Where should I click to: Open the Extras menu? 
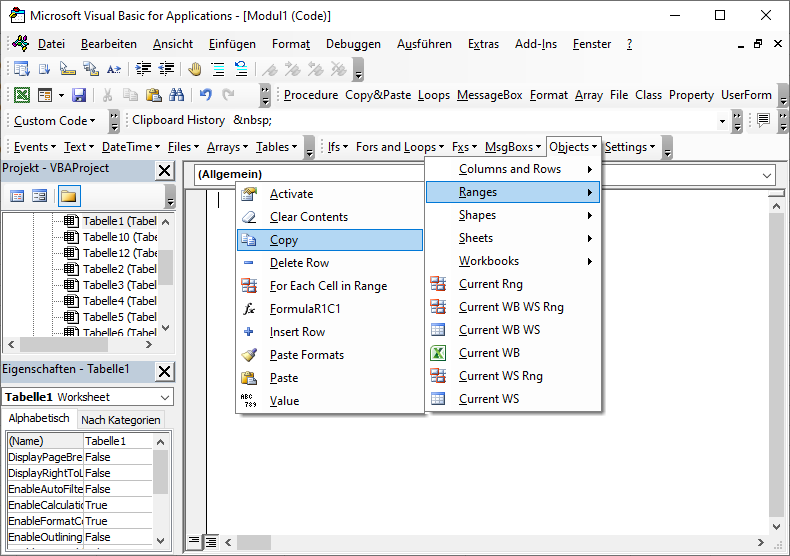point(483,44)
